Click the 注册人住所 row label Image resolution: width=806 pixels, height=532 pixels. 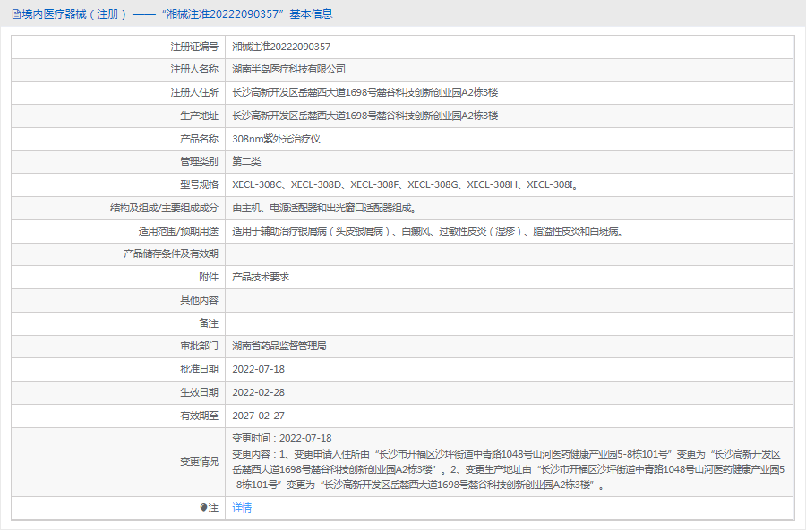tap(194, 92)
